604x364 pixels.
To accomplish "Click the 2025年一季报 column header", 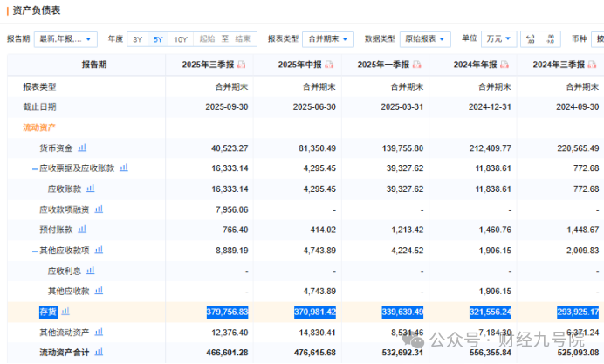I will pos(383,65).
